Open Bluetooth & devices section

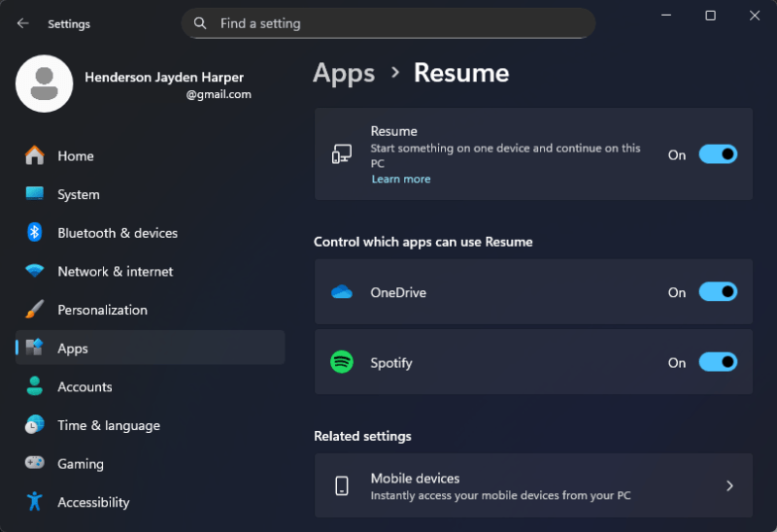point(151,232)
